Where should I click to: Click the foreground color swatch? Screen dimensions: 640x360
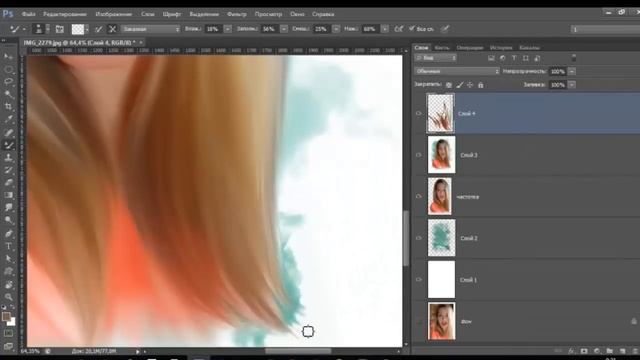click(x=6, y=316)
